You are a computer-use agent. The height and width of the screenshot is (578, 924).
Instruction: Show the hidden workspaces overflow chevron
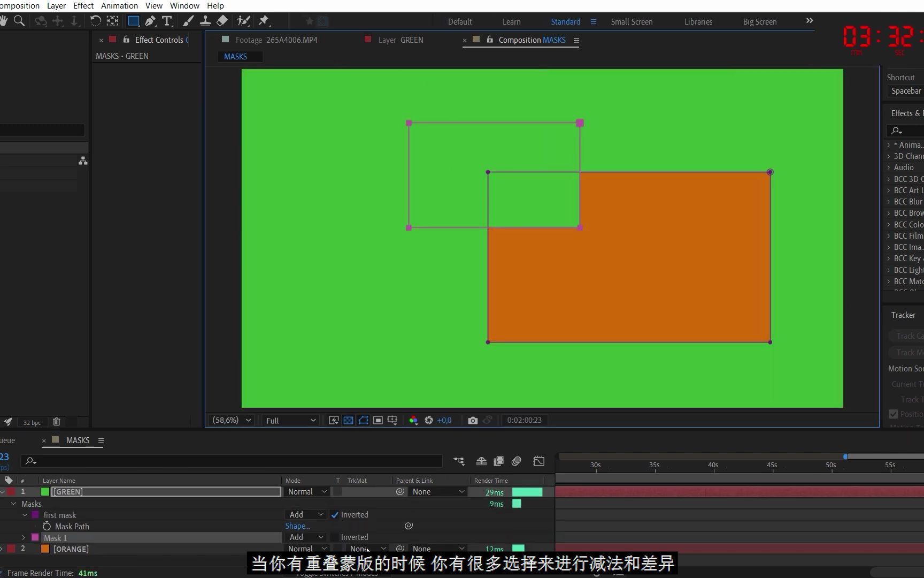[810, 21]
